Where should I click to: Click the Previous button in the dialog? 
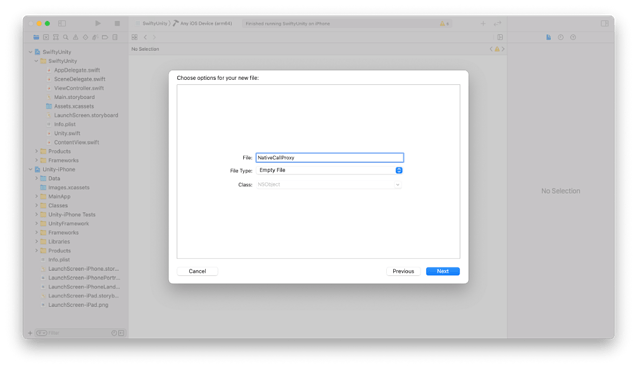coord(403,271)
